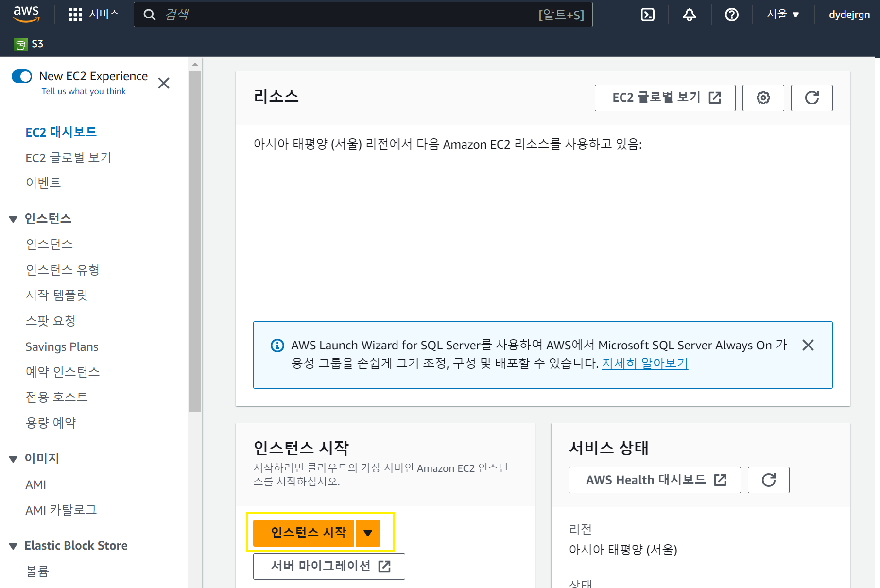This screenshot has width=880, height=588.
Task: Collapse the 인스턴스 sidebar section
Action: pos(13,219)
